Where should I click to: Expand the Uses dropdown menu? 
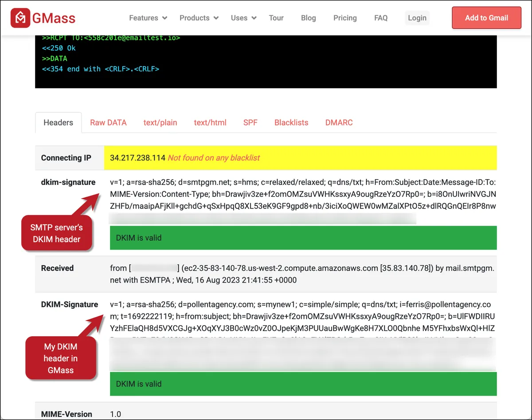(244, 18)
